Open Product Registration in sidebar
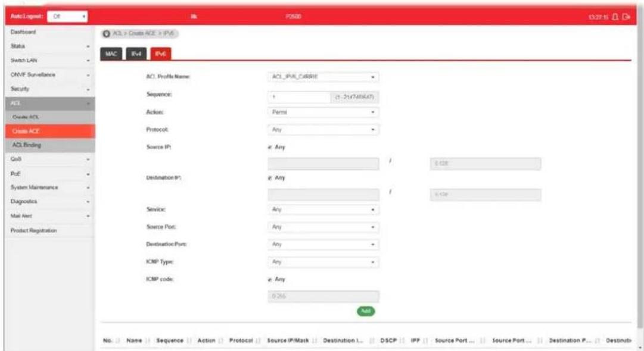 coord(49,231)
